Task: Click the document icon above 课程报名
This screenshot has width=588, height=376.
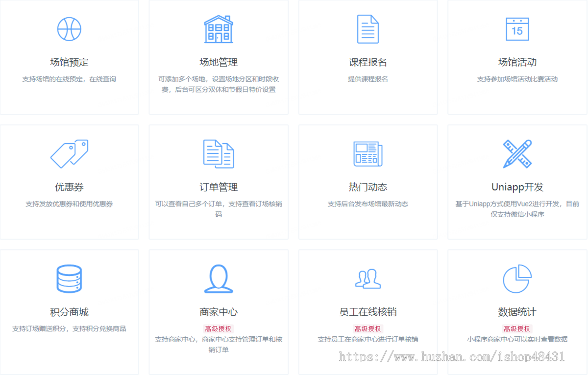Action: point(367,29)
